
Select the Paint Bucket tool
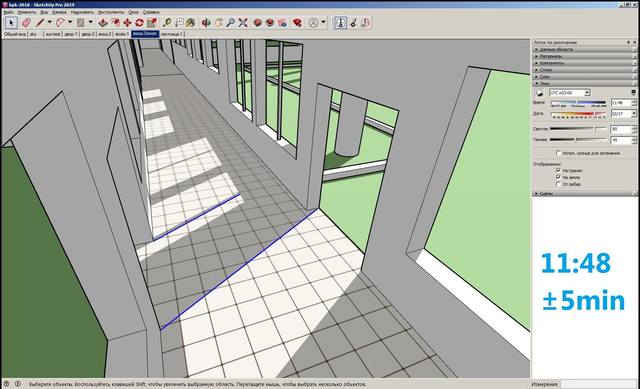191,23
